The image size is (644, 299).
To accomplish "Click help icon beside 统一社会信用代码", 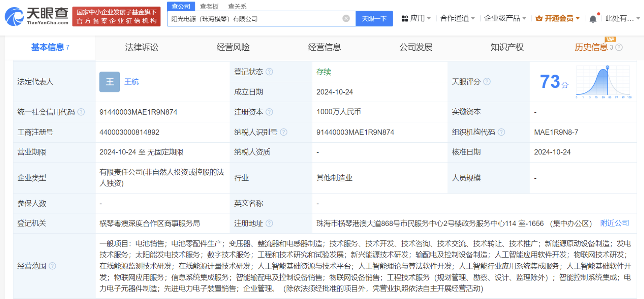I will coord(81,112).
